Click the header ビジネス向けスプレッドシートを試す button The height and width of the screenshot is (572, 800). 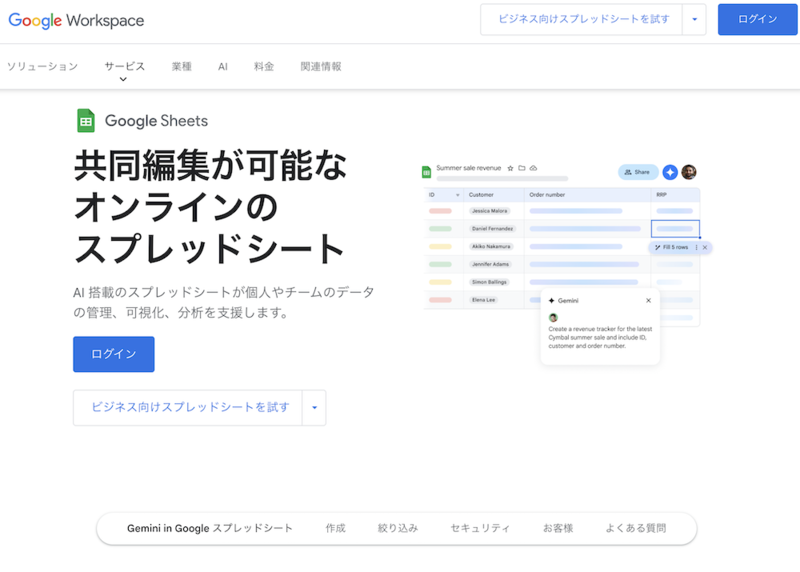tap(582, 19)
